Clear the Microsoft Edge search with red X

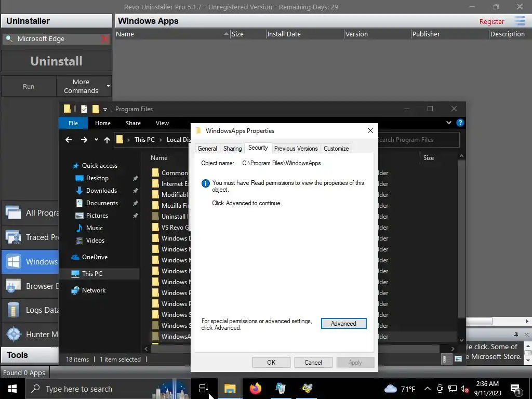pyautogui.click(x=105, y=39)
